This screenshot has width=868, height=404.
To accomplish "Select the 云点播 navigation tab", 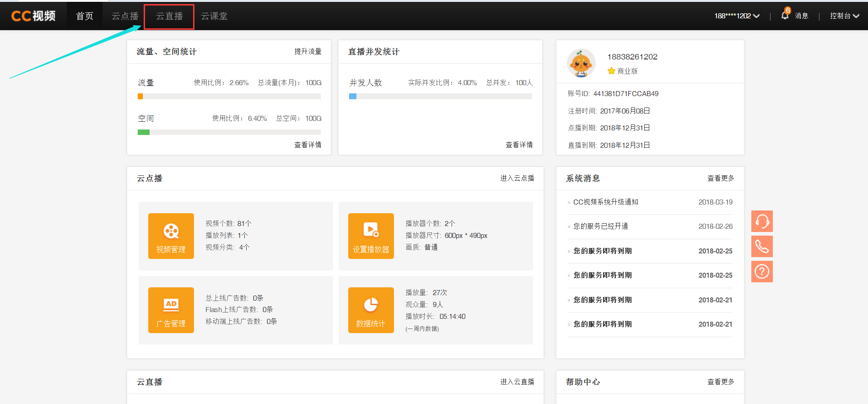I will pyautogui.click(x=125, y=16).
